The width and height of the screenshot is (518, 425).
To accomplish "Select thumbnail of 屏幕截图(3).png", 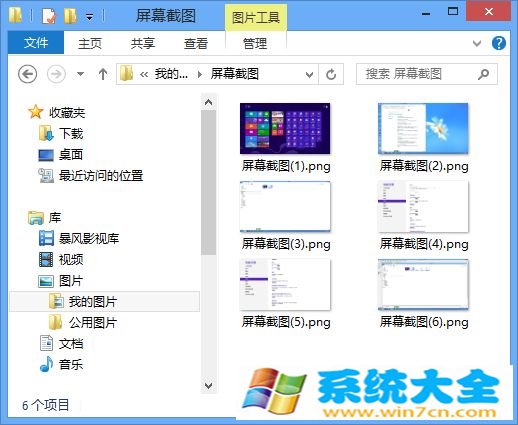I will coord(285,207).
